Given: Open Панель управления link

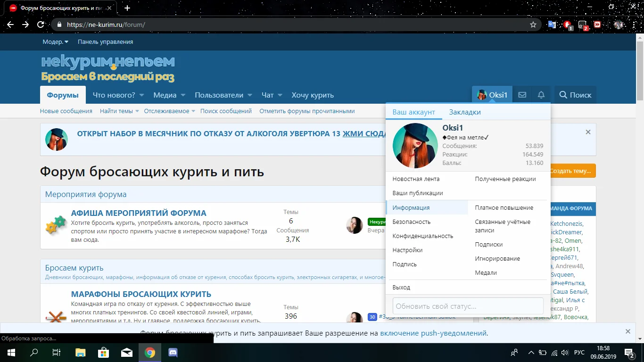Looking at the screenshot, I should click(105, 42).
